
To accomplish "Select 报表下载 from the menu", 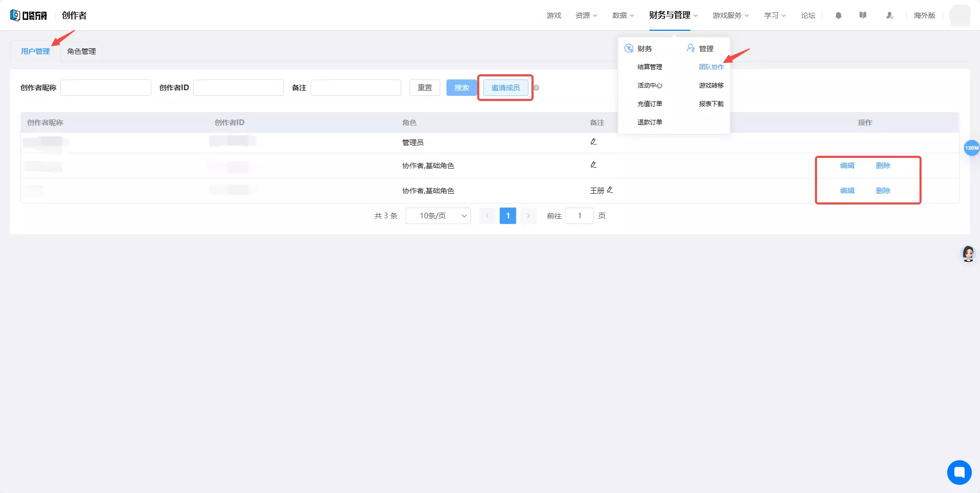I will coord(711,104).
